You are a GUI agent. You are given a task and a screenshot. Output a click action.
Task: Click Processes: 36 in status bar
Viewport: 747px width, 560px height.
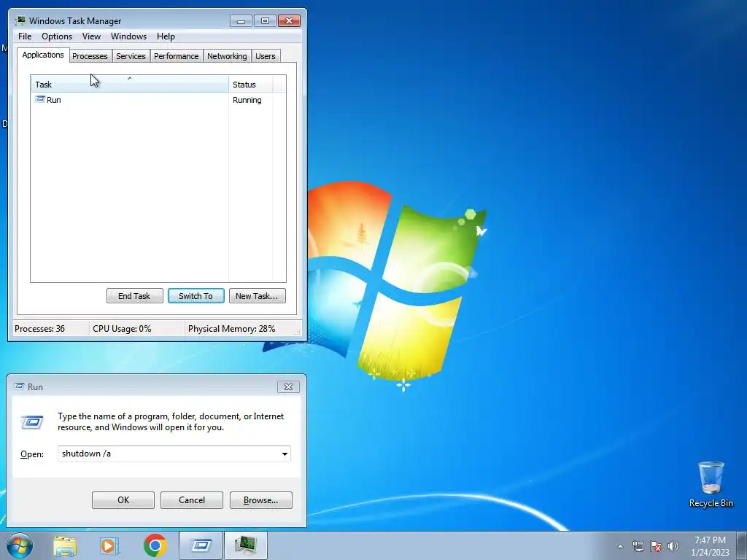[40, 329]
